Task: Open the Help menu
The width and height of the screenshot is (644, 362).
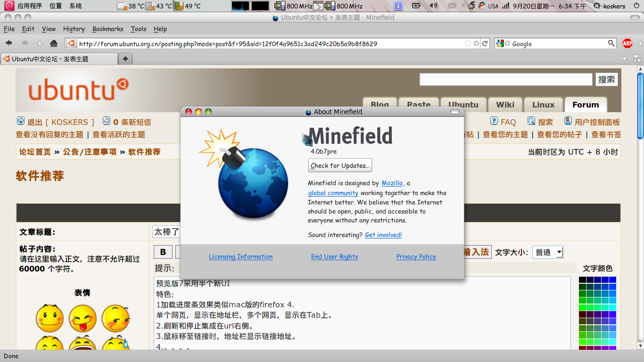Action: click(x=160, y=29)
